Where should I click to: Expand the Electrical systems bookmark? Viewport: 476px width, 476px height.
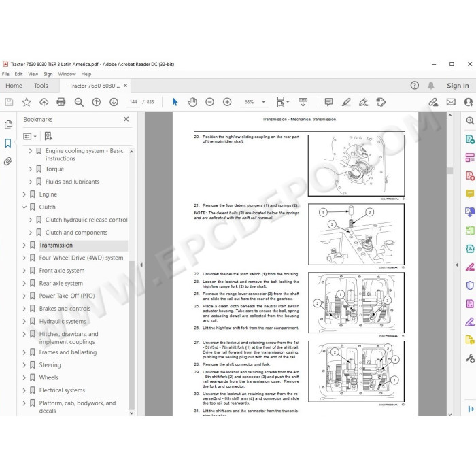click(x=24, y=390)
